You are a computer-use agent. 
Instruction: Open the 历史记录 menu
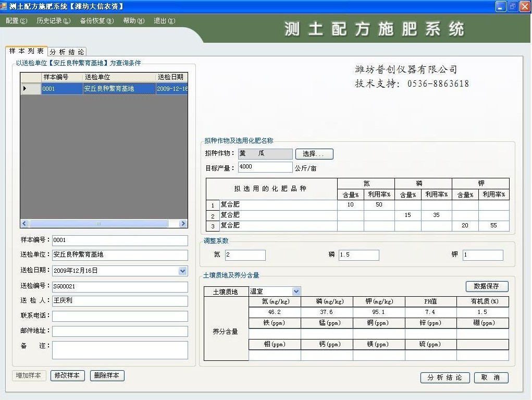[53, 21]
